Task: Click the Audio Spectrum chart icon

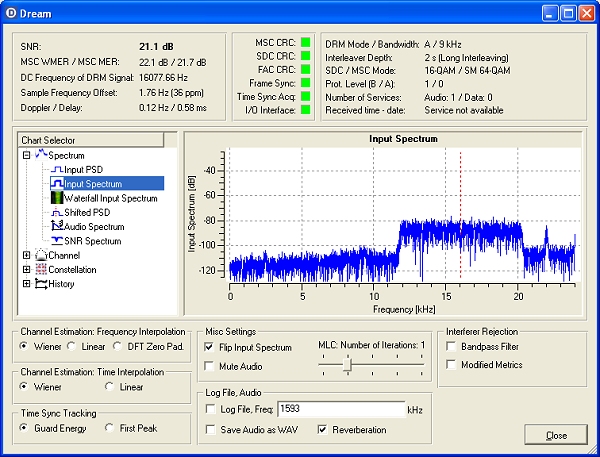Action: click(x=56, y=226)
